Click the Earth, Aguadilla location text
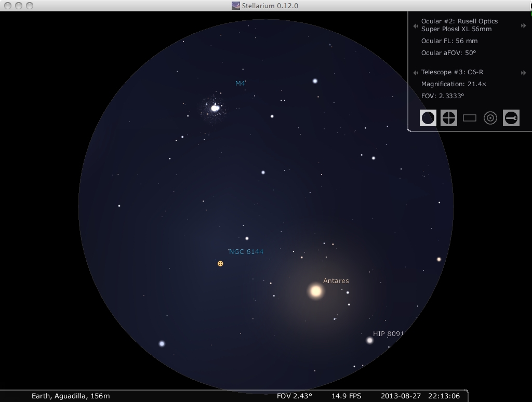 [71, 396]
